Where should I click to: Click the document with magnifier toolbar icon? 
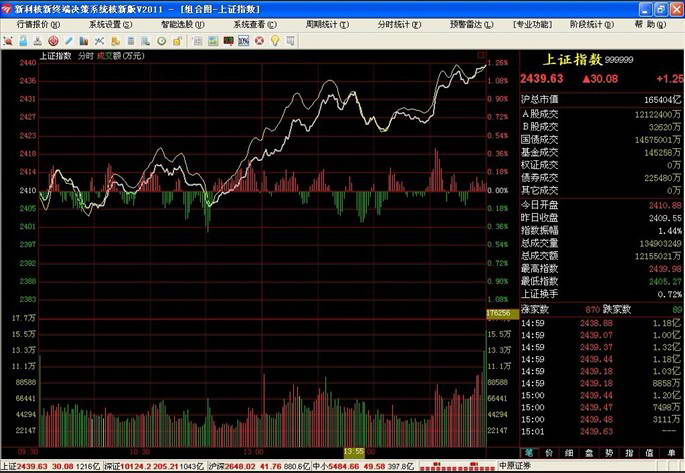click(x=145, y=41)
